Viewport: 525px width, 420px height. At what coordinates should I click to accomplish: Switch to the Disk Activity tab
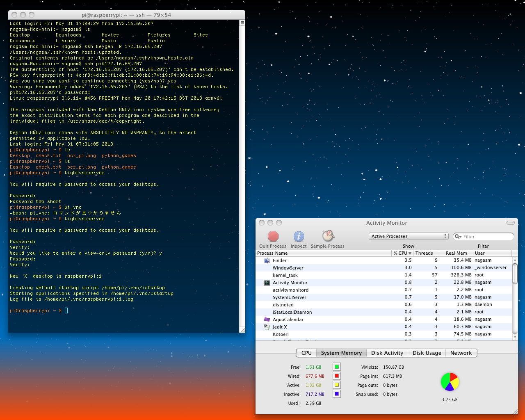(x=387, y=353)
